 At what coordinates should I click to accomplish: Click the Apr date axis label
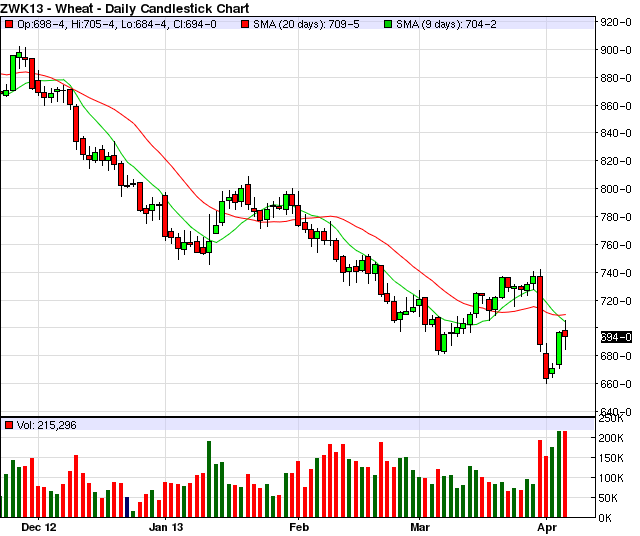(547, 527)
